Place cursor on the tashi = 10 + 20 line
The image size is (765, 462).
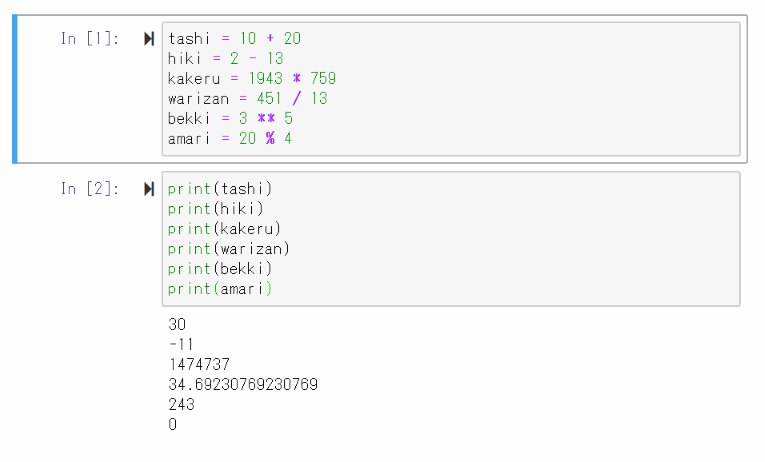[235, 39]
